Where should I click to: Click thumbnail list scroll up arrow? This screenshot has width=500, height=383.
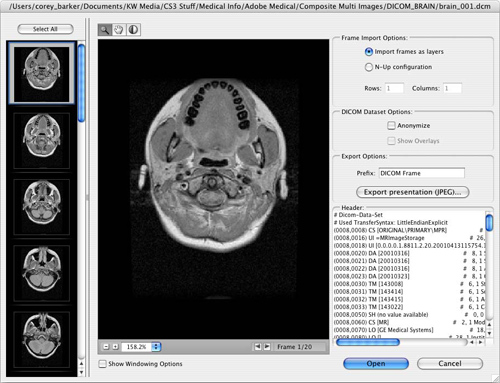tap(81, 364)
